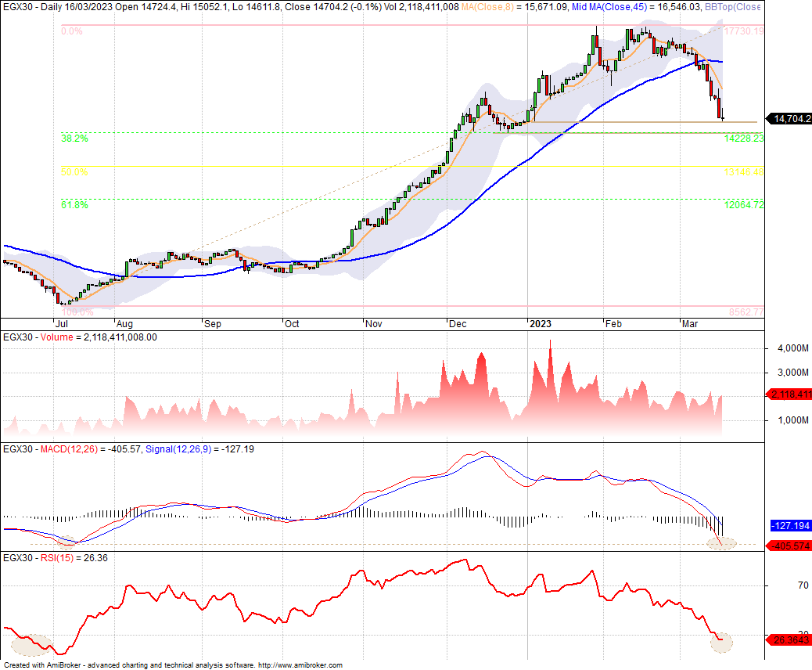Click the 38.2% Fibonacci level label
This screenshot has width=812, height=670.
[x=74, y=139]
